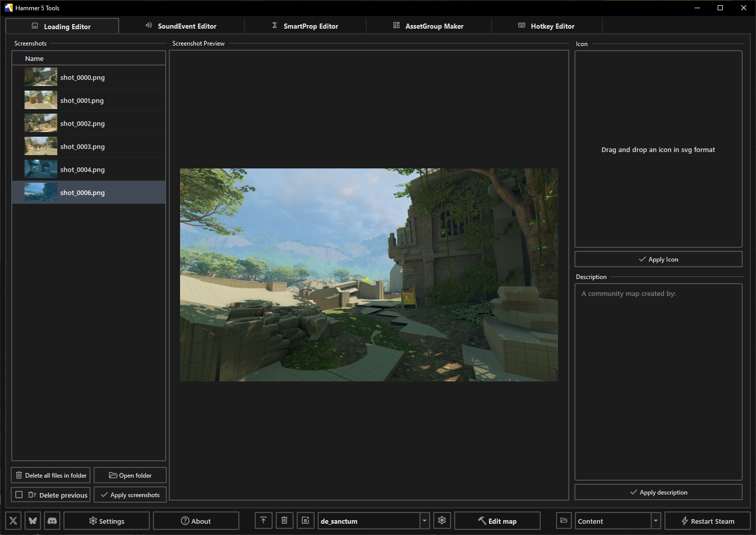The image size is (756, 535).
Task: Click Apply screenshots
Action: point(130,495)
